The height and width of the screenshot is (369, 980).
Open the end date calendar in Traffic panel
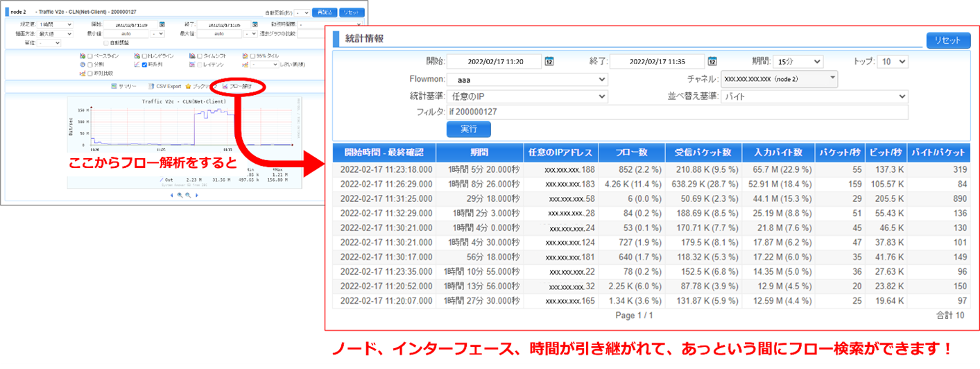click(255, 24)
